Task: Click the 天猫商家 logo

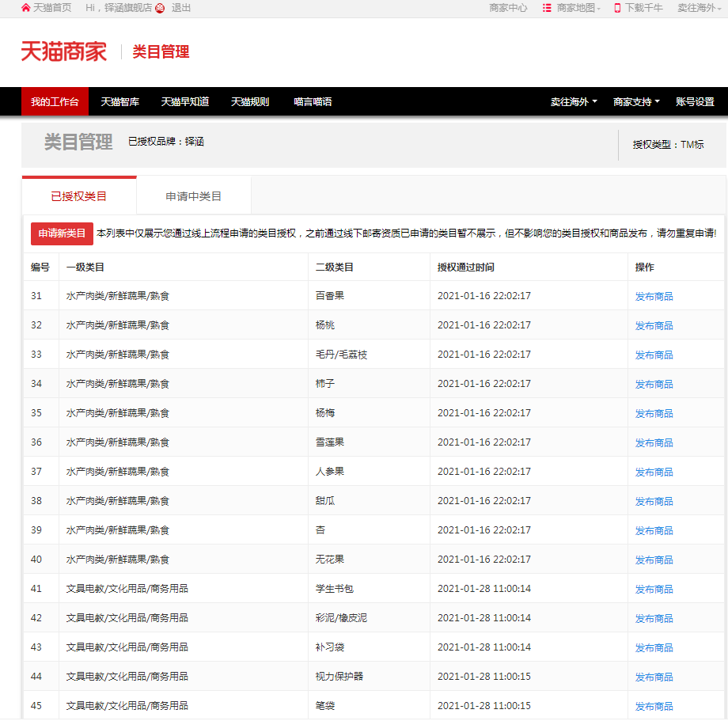Action: pos(63,51)
